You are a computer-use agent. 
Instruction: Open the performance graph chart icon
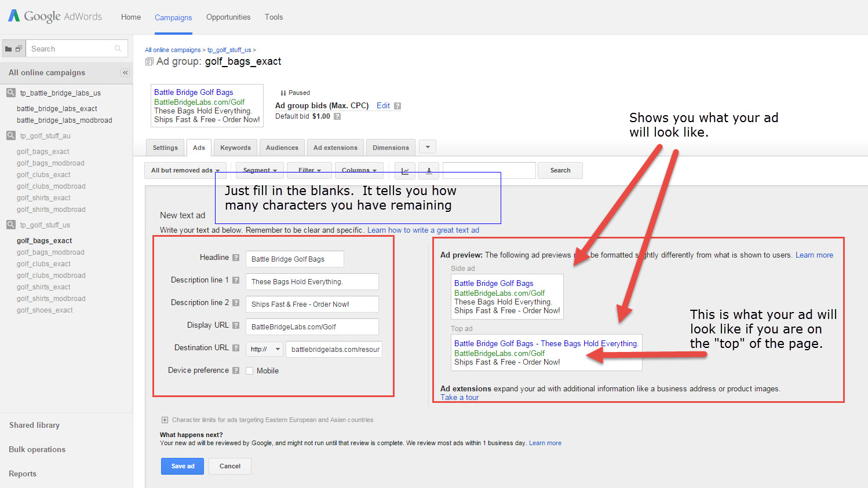point(404,170)
